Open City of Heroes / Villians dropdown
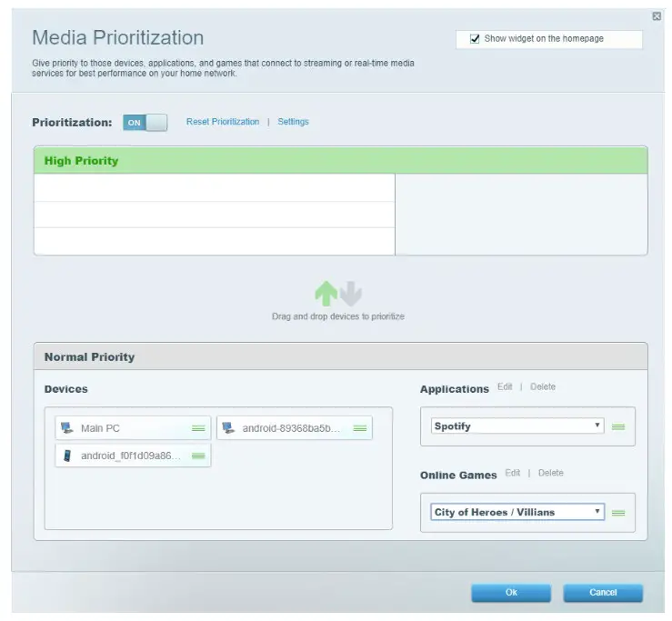 (x=517, y=512)
